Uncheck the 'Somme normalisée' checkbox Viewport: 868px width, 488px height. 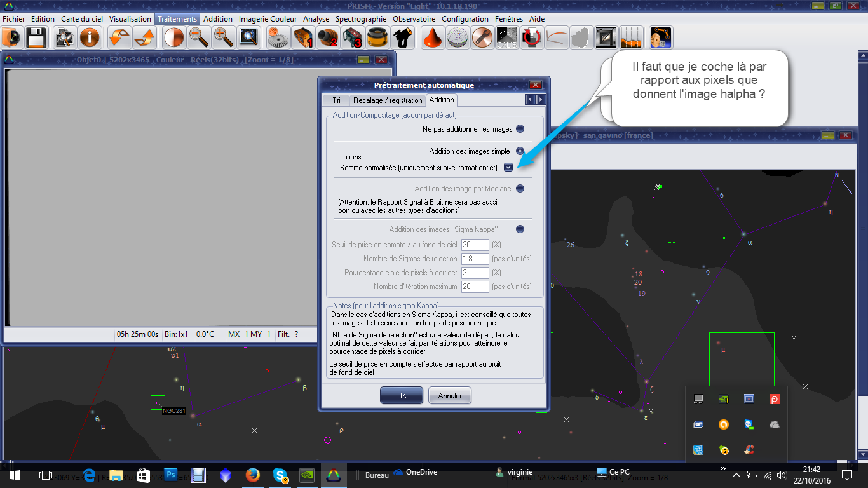[x=508, y=168]
